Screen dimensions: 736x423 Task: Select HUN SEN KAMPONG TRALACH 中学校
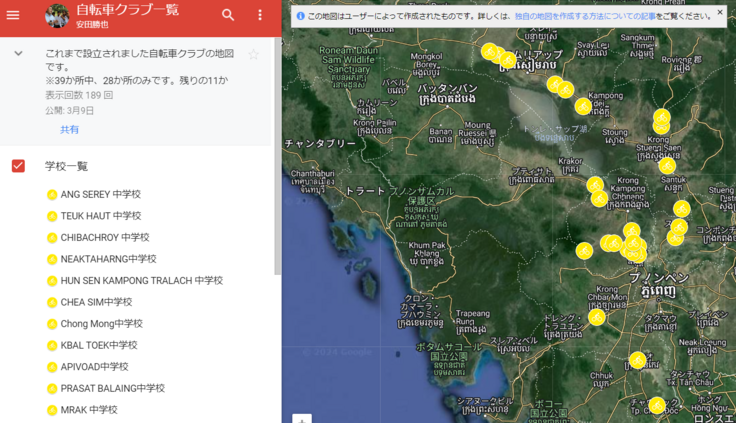141,281
